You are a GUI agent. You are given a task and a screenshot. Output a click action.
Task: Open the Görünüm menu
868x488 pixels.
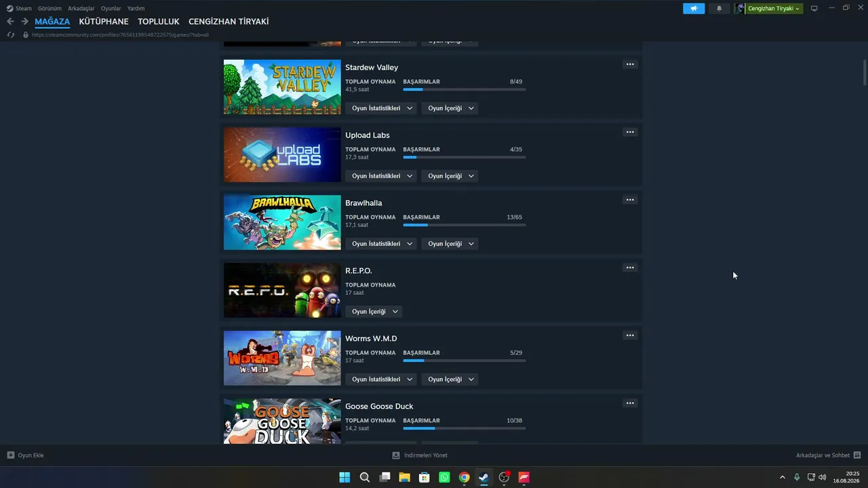point(50,9)
